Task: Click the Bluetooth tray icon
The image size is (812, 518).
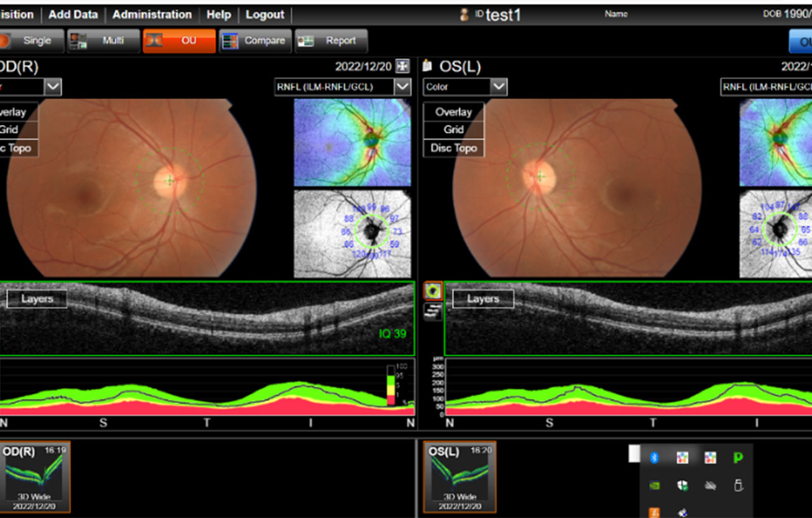Action: tap(654, 458)
